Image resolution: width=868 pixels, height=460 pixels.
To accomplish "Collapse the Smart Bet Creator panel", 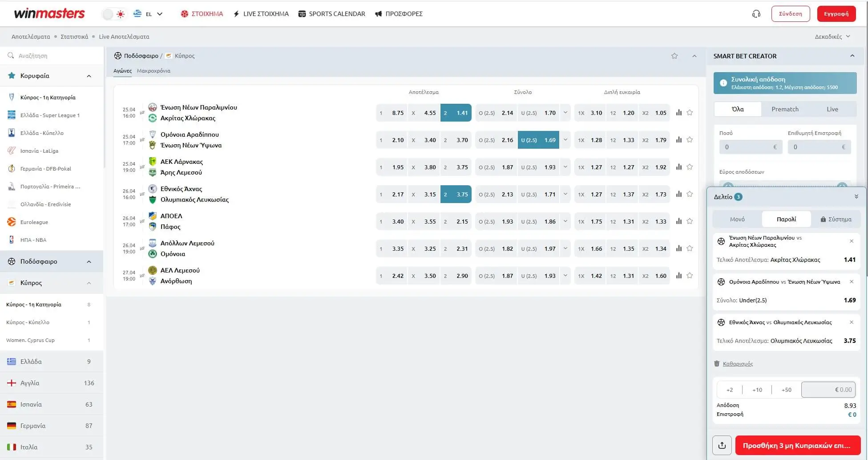I will (x=852, y=56).
